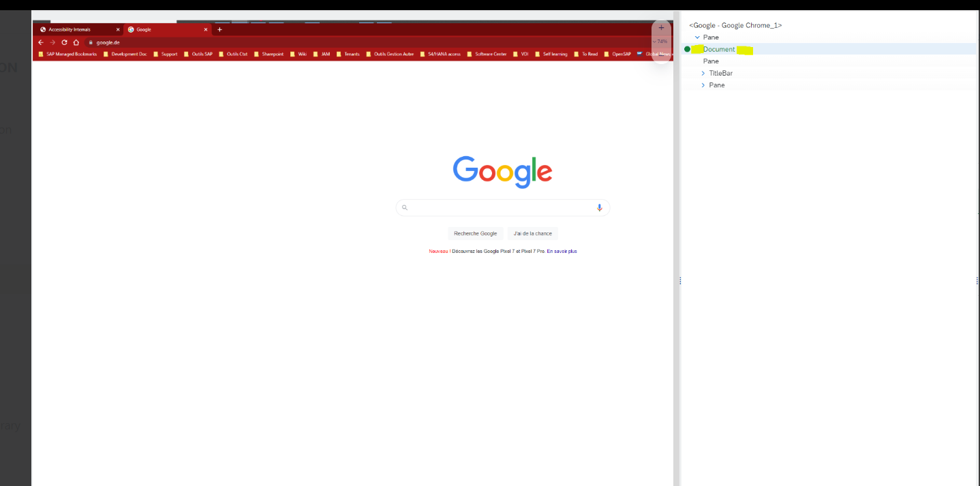Select the highlighted Document tree row
This screenshot has height=486, width=980.
pyautogui.click(x=829, y=49)
